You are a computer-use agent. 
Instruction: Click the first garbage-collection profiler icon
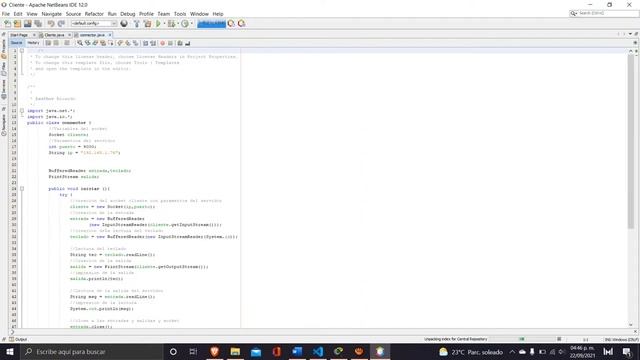point(231,24)
